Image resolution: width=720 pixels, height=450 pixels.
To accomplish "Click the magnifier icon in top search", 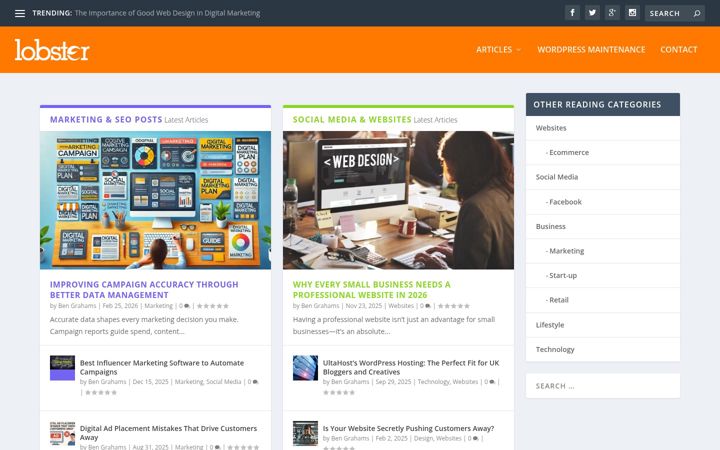I will click(697, 13).
